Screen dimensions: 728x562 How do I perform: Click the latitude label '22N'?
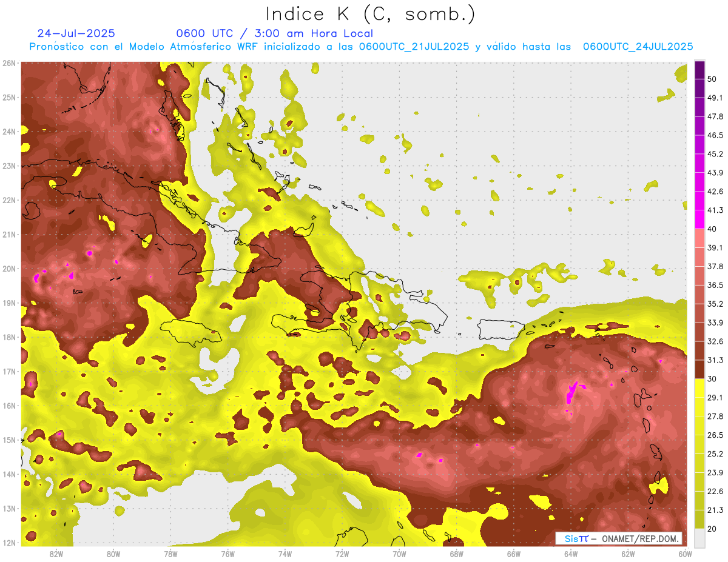tap(9, 200)
